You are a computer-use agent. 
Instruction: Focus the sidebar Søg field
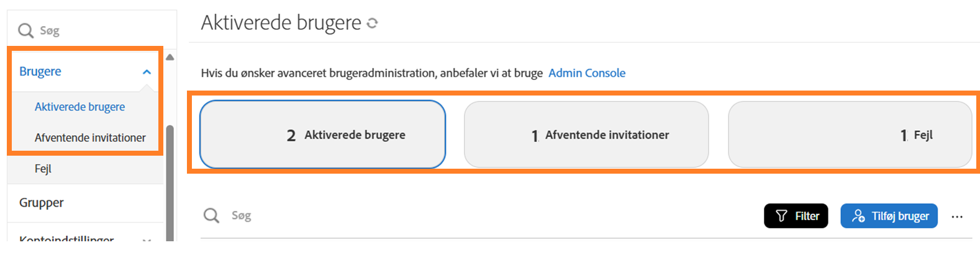coord(93,30)
